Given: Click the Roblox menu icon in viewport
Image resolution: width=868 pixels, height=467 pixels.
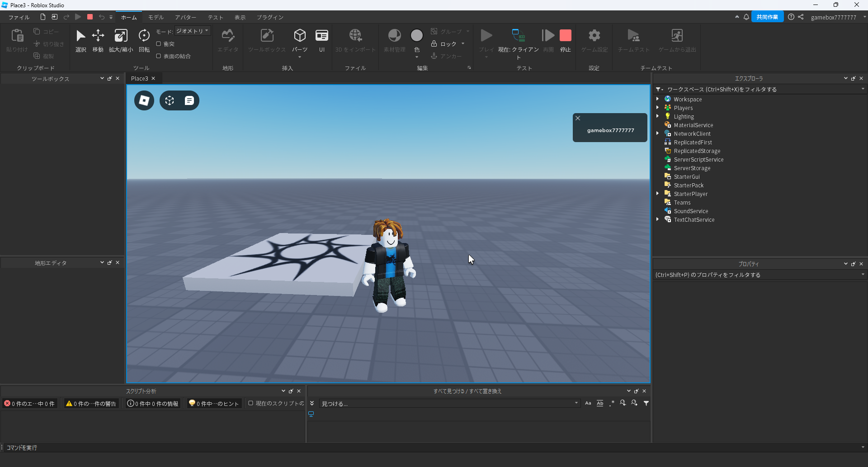Looking at the screenshot, I should coord(144,100).
